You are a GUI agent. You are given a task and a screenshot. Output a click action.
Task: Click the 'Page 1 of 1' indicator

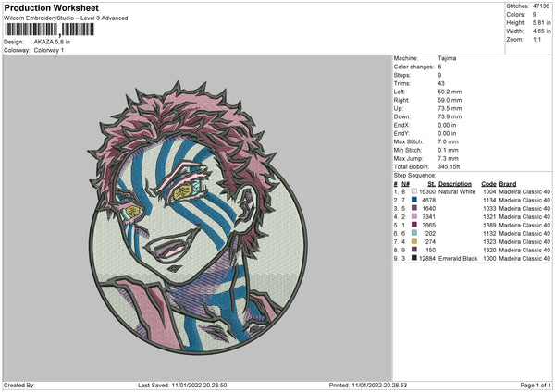click(536, 385)
